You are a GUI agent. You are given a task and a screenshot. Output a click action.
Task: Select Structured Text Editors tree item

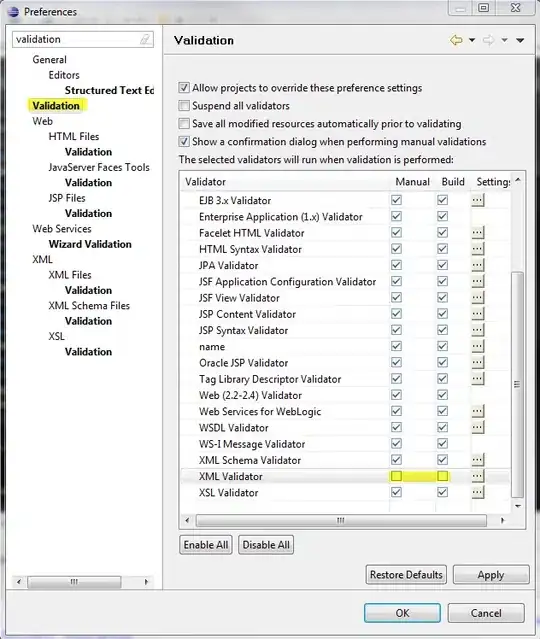[x=109, y=90]
